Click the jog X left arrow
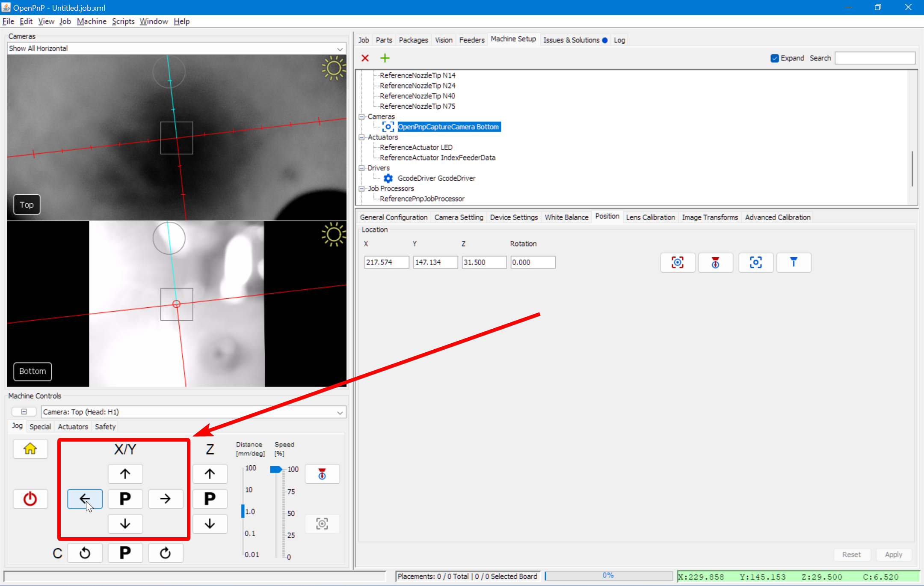 point(85,499)
